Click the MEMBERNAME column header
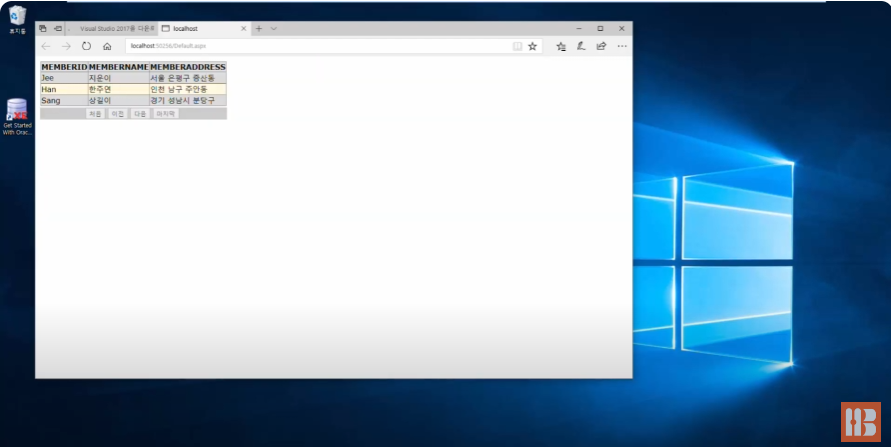The image size is (891, 447). point(119,67)
